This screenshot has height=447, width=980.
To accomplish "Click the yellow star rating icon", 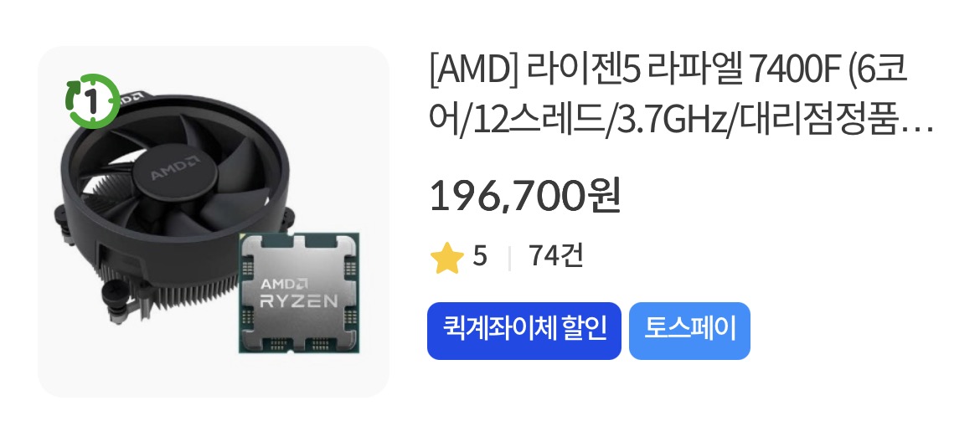I will coord(447,258).
